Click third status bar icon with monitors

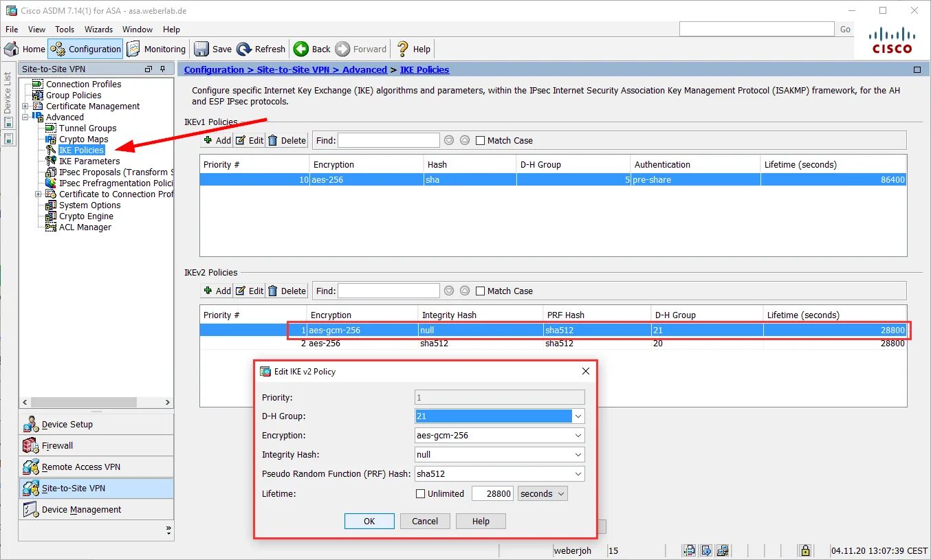click(x=723, y=550)
